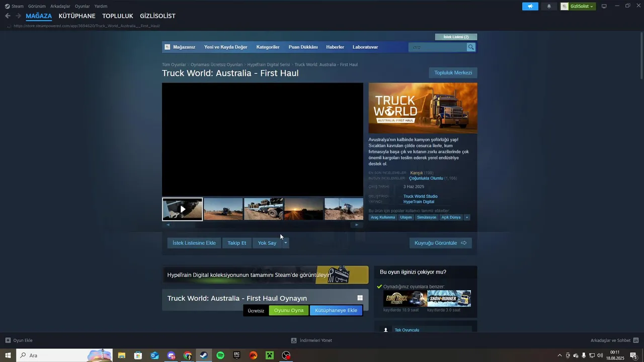The width and height of the screenshot is (644, 362).
Task: Open Windows Start button
Action: pyautogui.click(x=8, y=355)
